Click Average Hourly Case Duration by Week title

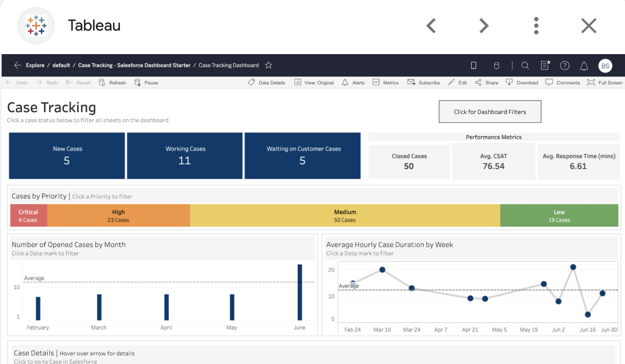[x=390, y=244]
